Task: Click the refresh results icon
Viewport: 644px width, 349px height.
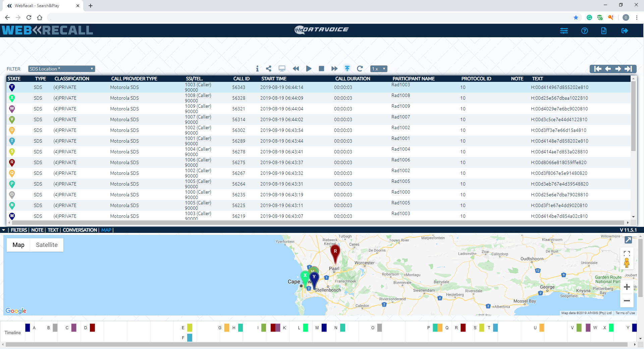Action: (360, 69)
